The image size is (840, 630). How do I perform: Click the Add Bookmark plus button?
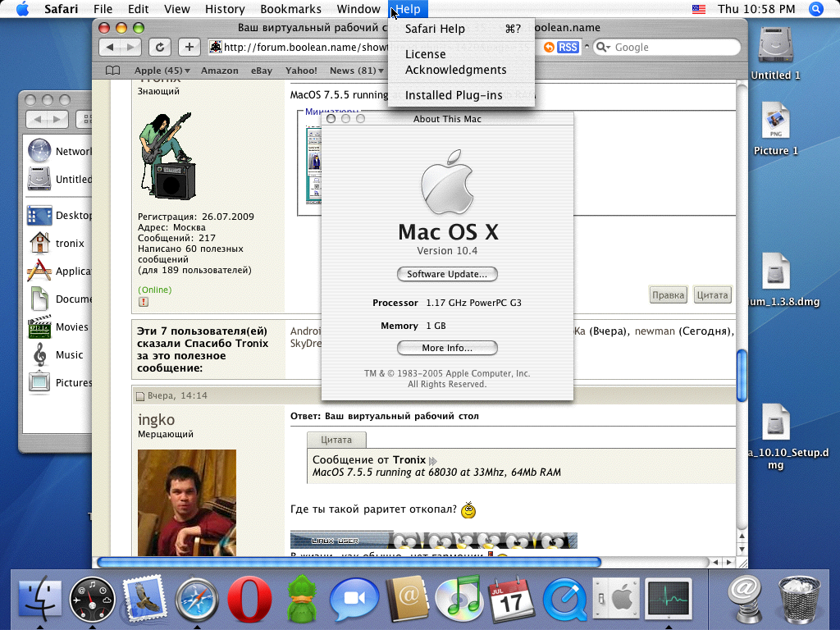[189, 47]
